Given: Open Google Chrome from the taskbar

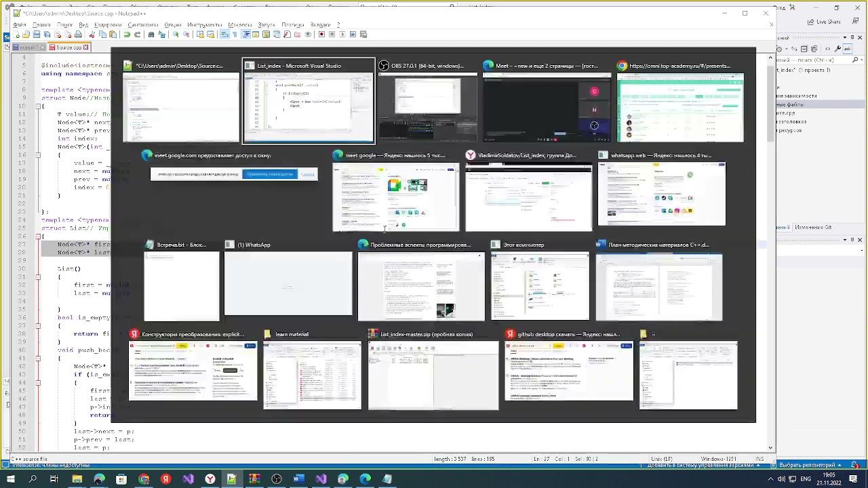Looking at the screenshot, I should coord(144,479).
